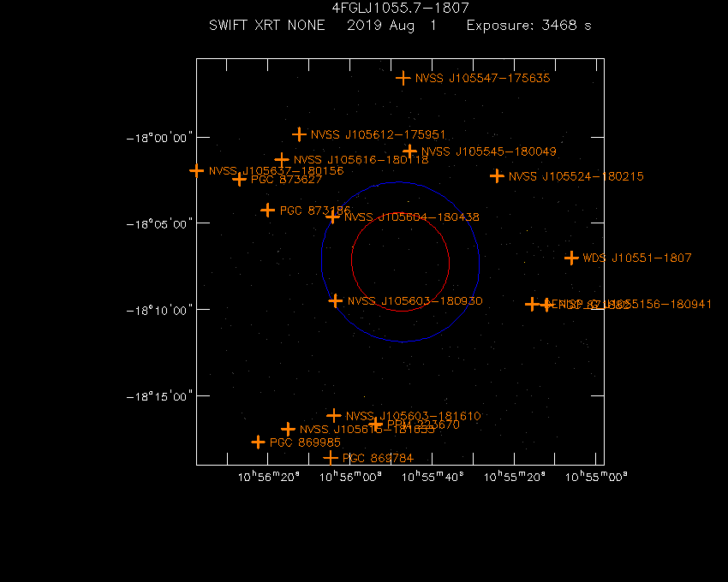728x582 pixels.
Task: Click the PGC 873186 cross marker
Action: point(267,211)
